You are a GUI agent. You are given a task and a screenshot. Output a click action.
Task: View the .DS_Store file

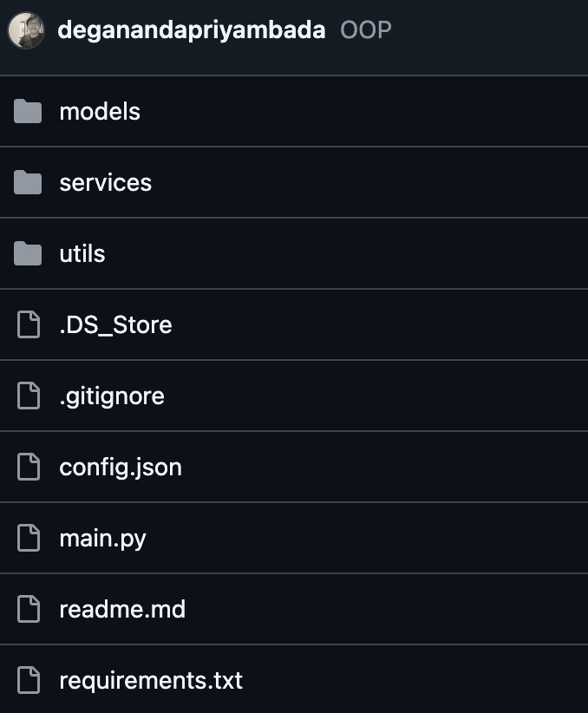[x=115, y=324]
